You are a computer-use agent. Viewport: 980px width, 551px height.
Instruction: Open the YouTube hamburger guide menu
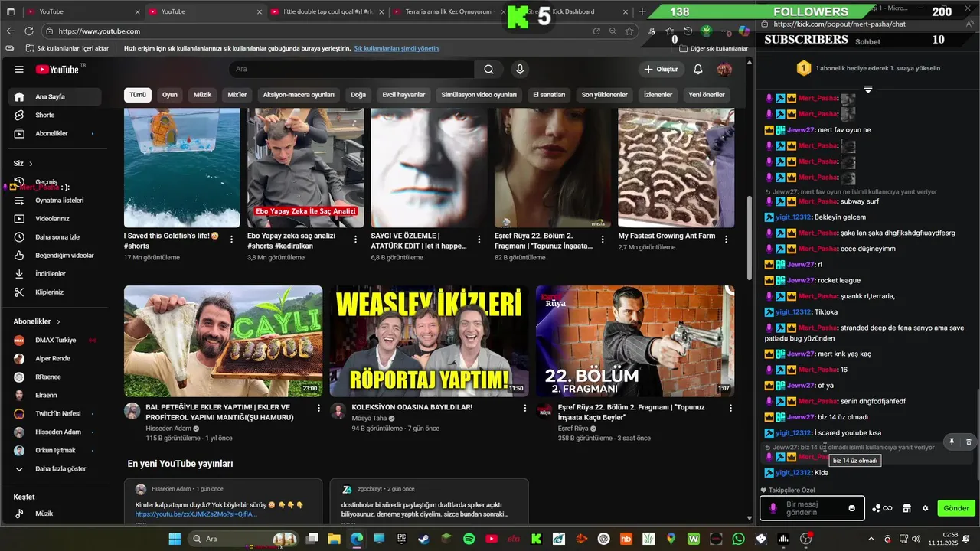(x=19, y=70)
